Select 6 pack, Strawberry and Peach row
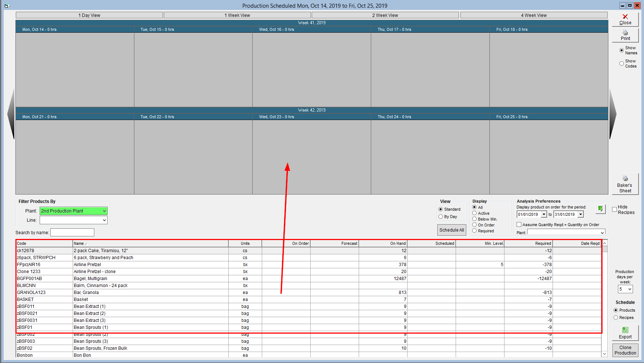Viewport: 644px width, 363px height. pos(308,258)
